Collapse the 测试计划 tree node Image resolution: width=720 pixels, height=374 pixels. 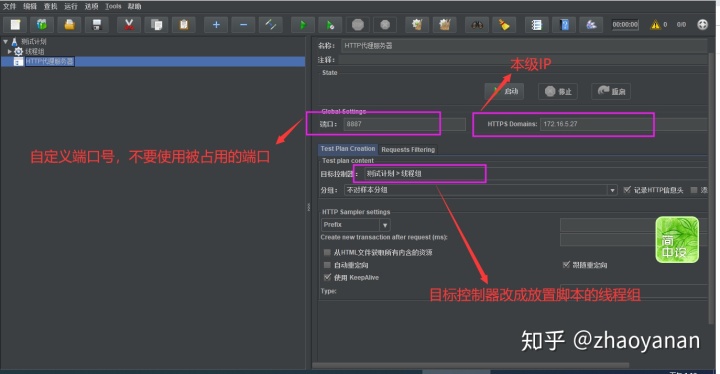pyautogui.click(x=6, y=41)
